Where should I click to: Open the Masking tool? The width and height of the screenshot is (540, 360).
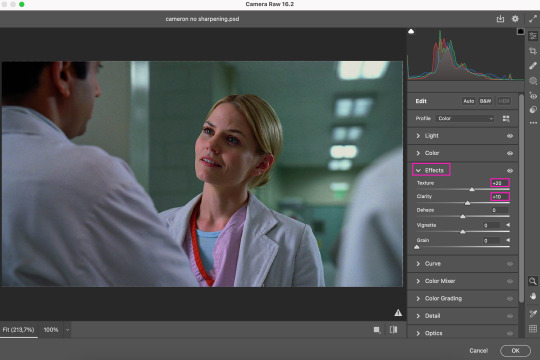[x=533, y=81]
